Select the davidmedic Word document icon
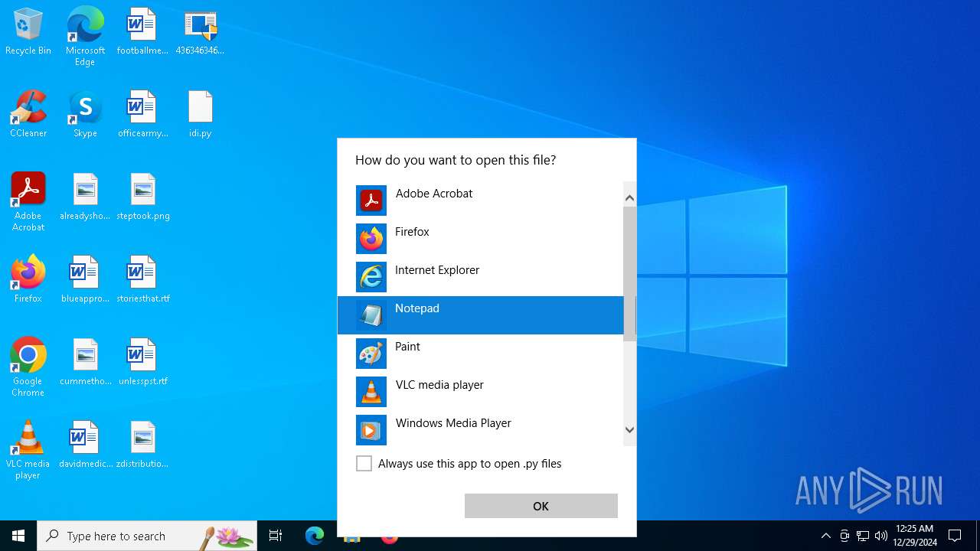The height and width of the screenshot is (551, 980). 85,445
